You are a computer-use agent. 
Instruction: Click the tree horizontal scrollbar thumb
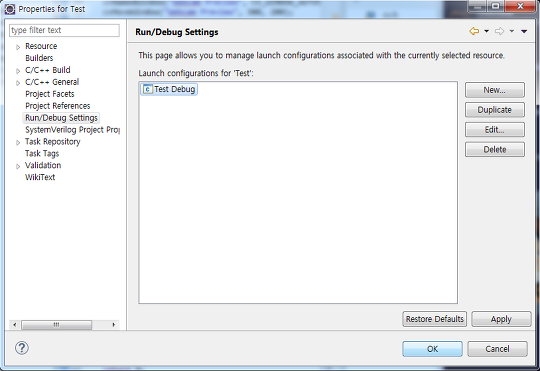56,324
